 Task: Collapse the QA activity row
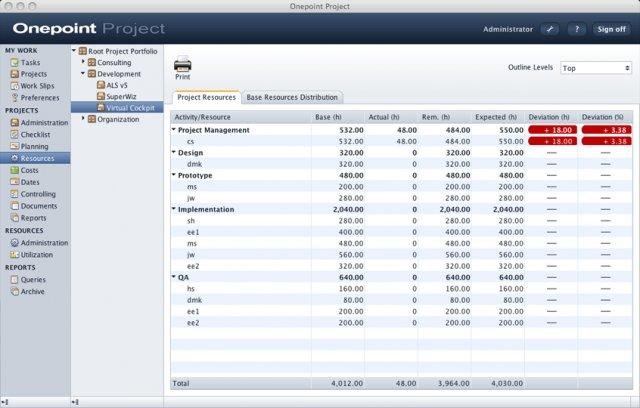coord(173,277)
